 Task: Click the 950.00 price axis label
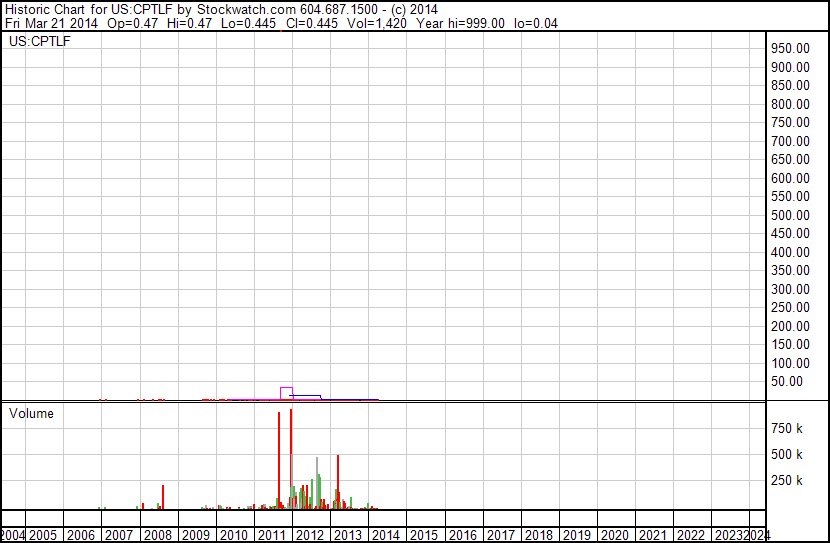790,48
